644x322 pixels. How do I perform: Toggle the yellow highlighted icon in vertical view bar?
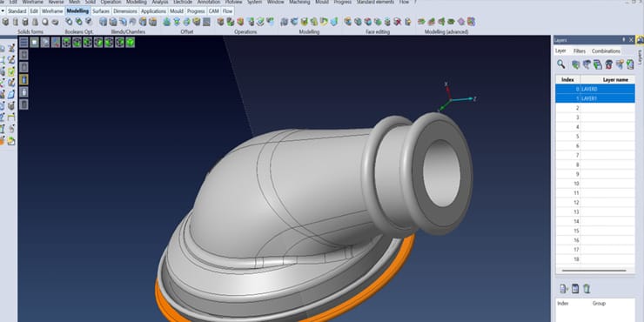click(x=23, y=79)
